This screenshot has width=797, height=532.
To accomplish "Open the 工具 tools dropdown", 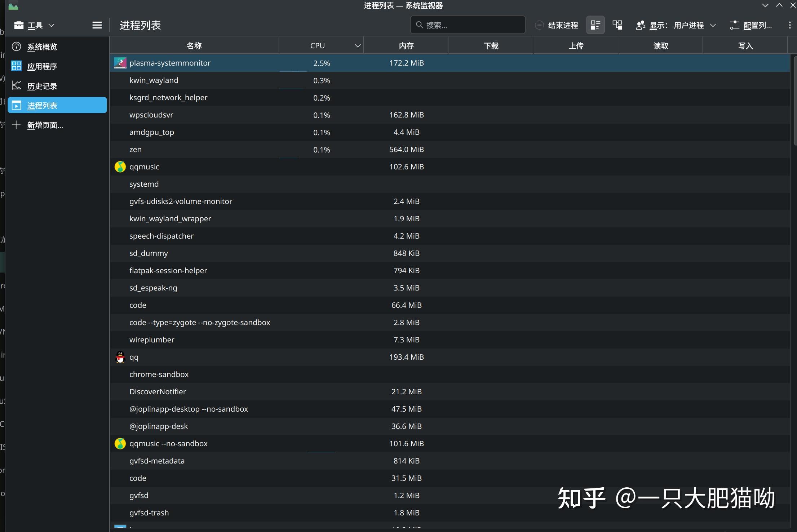I will coord(34,25).
